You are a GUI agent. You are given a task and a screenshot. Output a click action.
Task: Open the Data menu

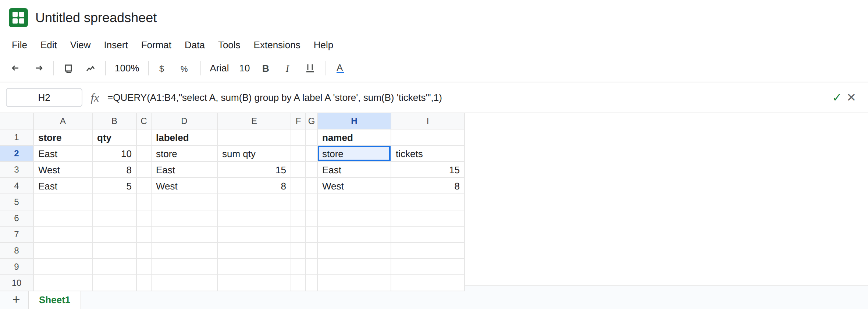(195, 45)
